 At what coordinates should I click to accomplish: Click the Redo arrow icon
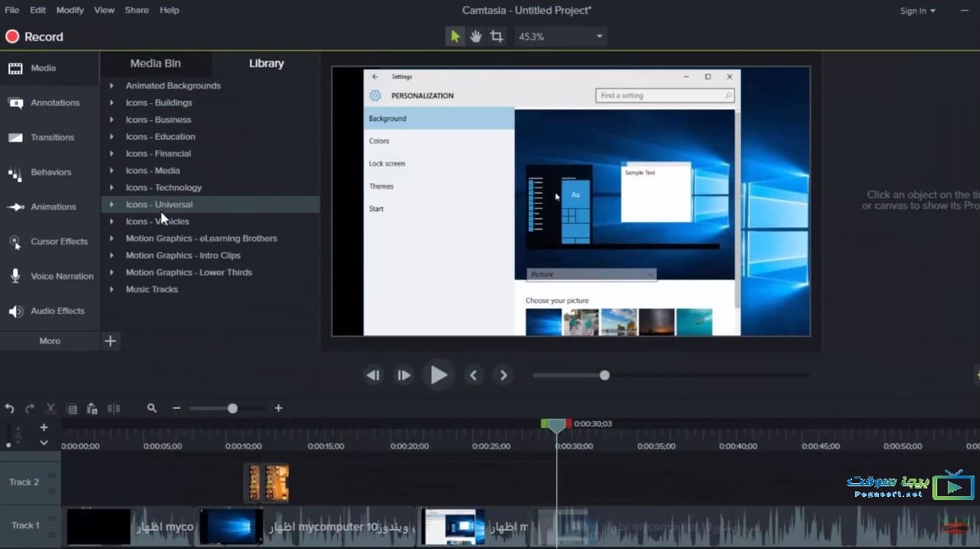click(30, 409)
